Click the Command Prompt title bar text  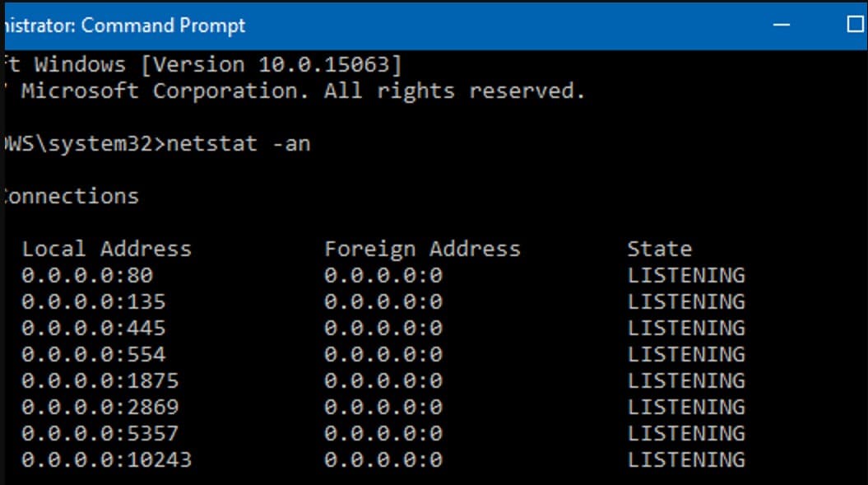tap(125, 26)
